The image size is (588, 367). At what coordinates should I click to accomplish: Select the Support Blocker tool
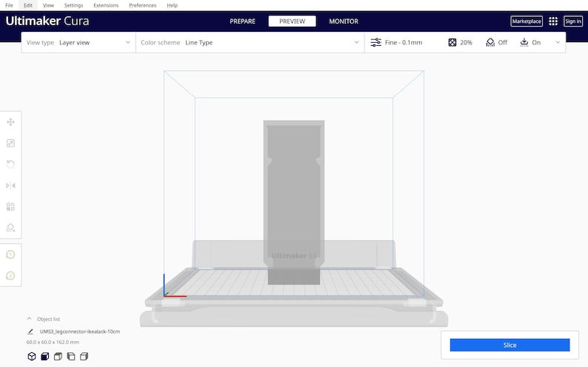point(10,228)
